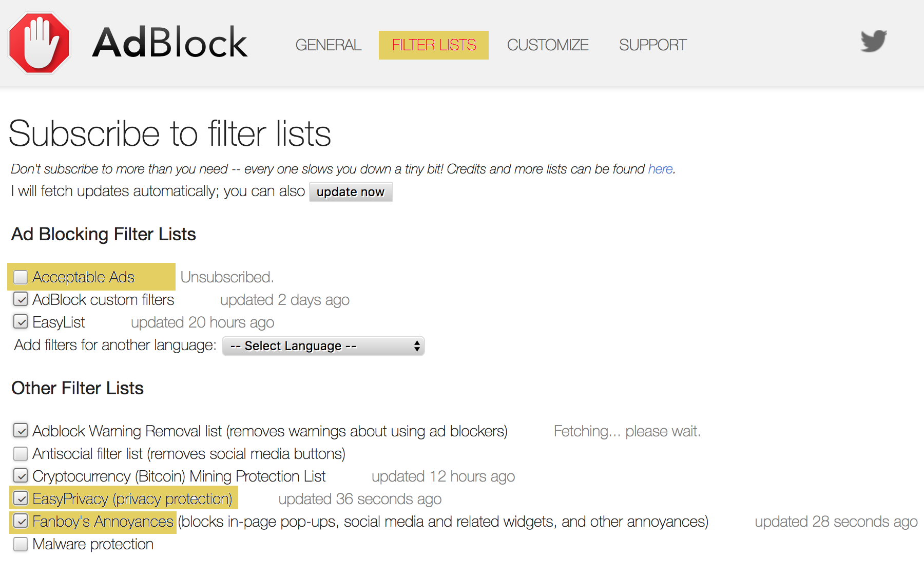The height and width of the screenshot is (576, 924).
Task: Disable Fanboy's Annoyances checkbox
Action: 21,522
